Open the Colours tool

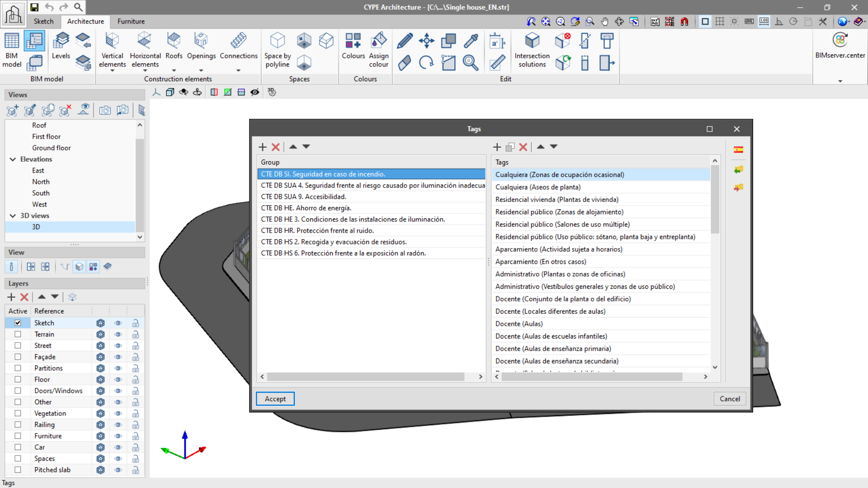point(353,46)
